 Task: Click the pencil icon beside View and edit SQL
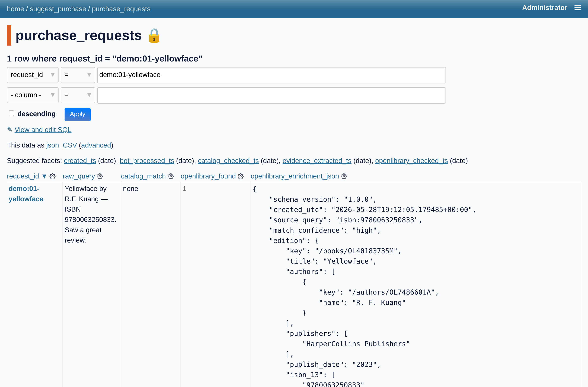[x=10, y=129]
